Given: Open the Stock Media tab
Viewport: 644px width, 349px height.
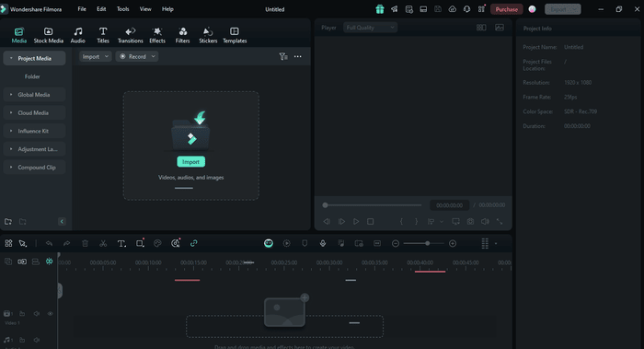Looking at the screenshot, I should pyautogui.click(x=49, y=35).
